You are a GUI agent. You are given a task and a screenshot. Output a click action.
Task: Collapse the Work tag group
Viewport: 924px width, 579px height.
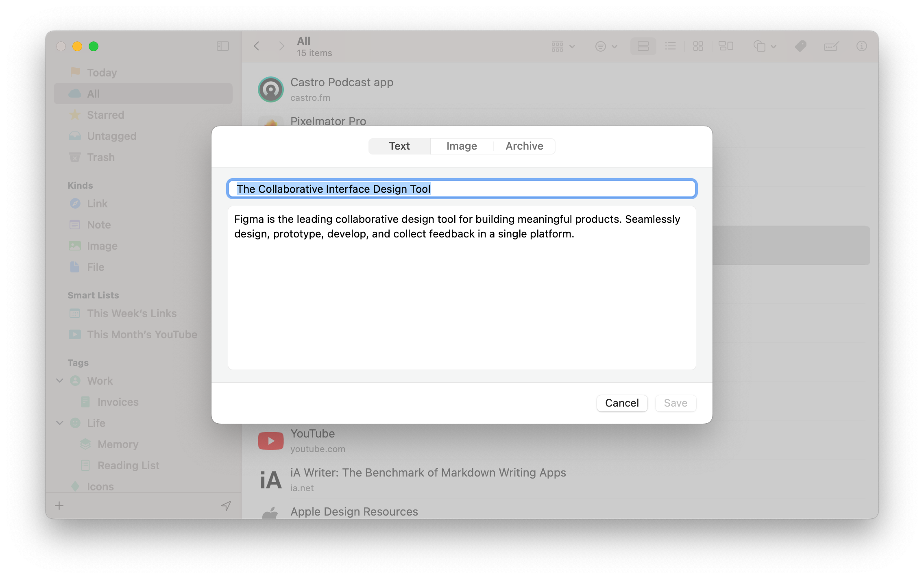[x=59, y=381]
